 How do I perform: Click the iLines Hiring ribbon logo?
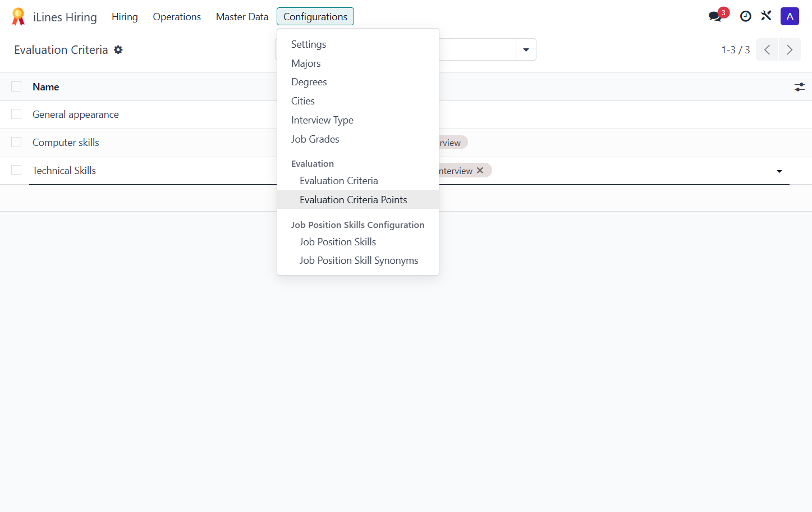(19, 17)
